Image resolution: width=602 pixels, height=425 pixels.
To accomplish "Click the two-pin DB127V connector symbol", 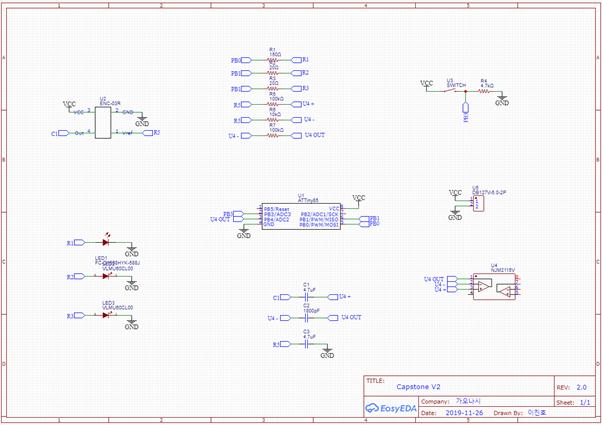I will [476, 203].
